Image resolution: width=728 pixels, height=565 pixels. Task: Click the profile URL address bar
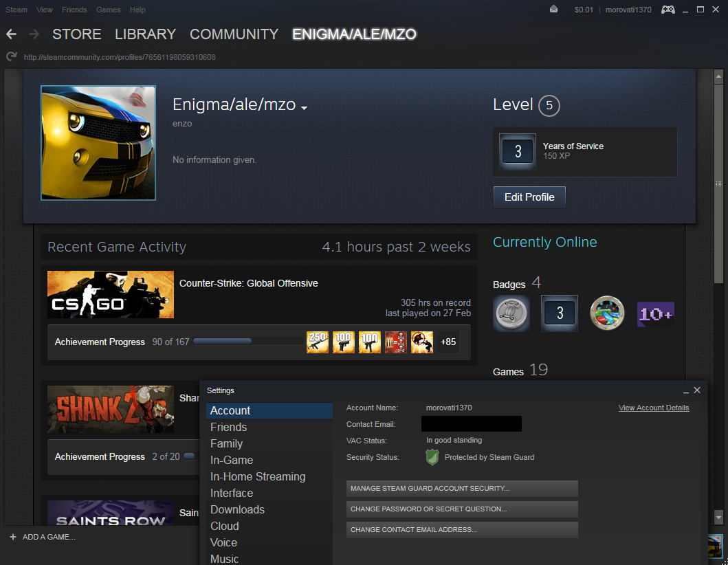point(120,57)
